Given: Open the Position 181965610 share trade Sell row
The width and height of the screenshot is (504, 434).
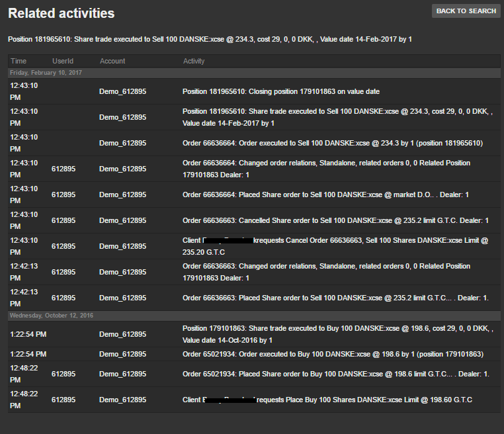Looking at the screenshot, I should pos(337,117).
